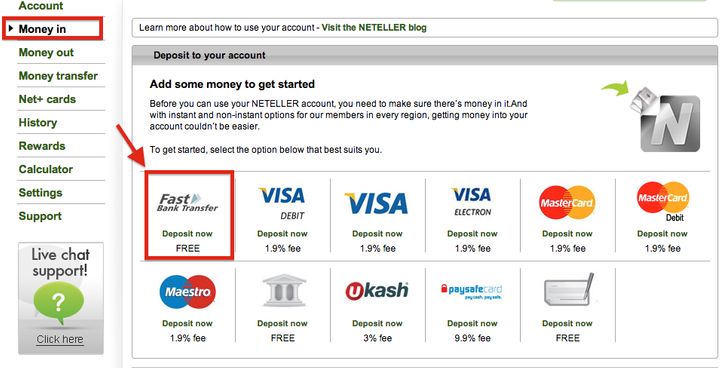The image size is (720, 368).
Task: Open the Calculator page
Action: tap(45, 169)
